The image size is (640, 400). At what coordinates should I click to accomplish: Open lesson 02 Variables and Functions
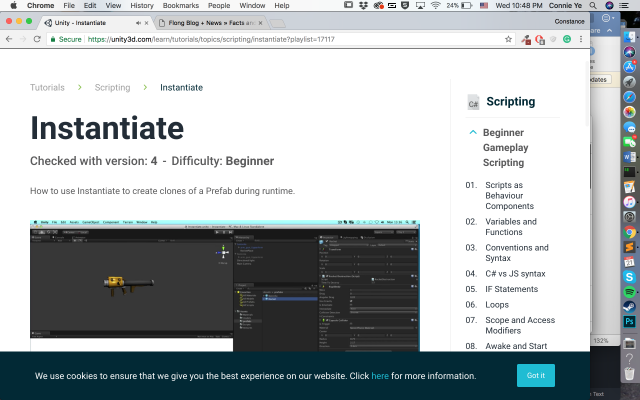point(511,227)
